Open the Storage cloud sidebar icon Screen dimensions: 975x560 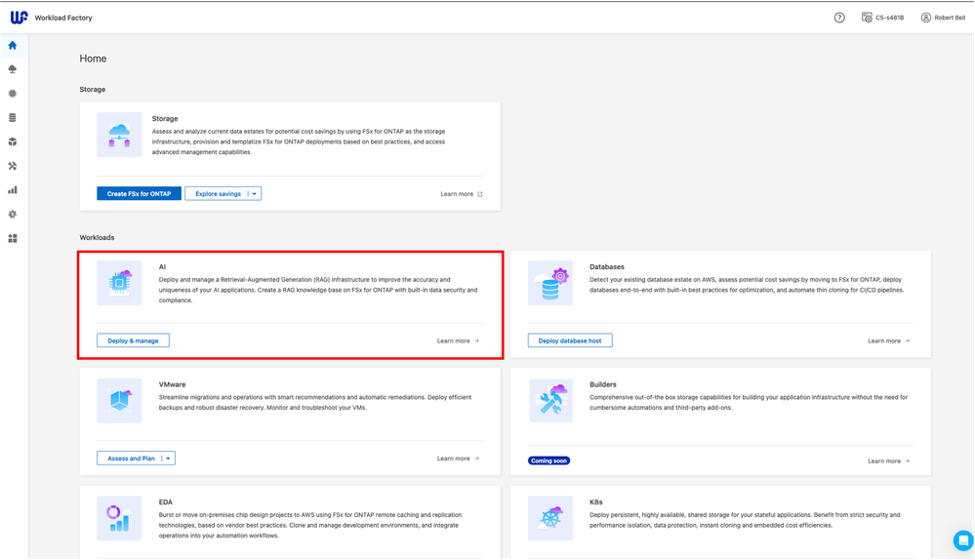click(x=13, y=69)
